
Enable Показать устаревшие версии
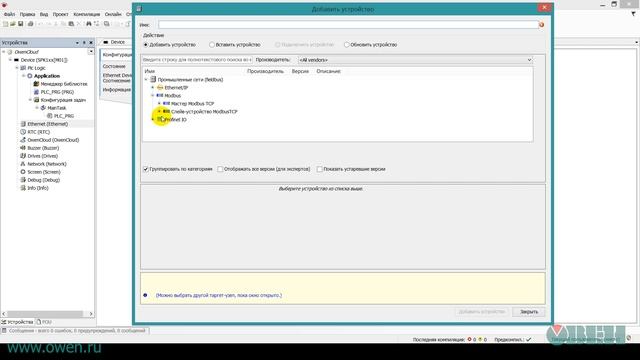pyautogui.click(x=320, y=169)
